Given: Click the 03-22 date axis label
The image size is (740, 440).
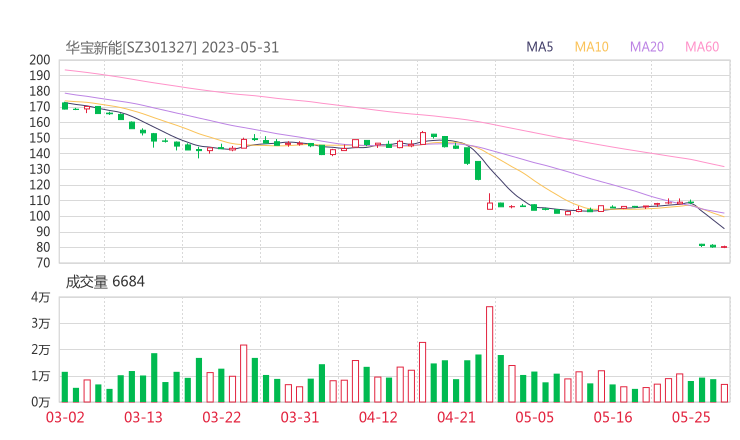Looking at the screenshot, I should (222, 417).
